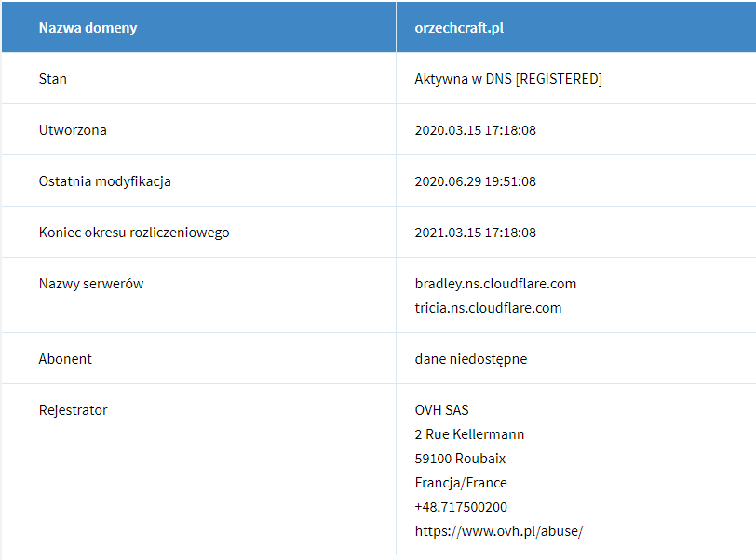The height and width of the screenshot is (560, 756).
Task: Click the registrar phone number +48.717500200
Action: point(461,507)
